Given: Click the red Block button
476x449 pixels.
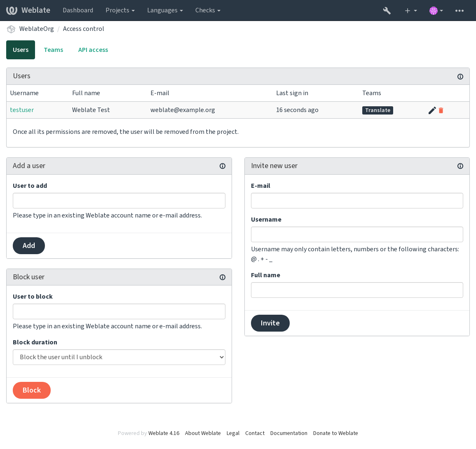Looking at the screenshot, I should 32,390.
